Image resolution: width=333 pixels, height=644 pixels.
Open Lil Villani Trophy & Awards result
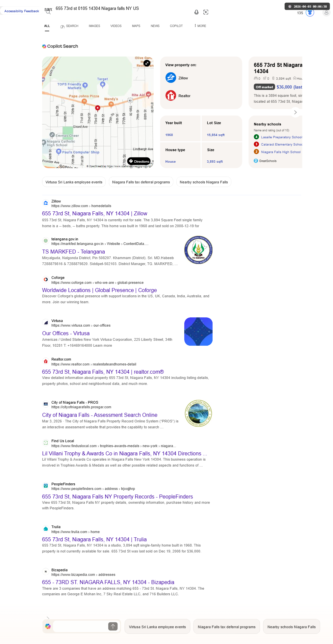pyautogui.click(x=124, y=454)
